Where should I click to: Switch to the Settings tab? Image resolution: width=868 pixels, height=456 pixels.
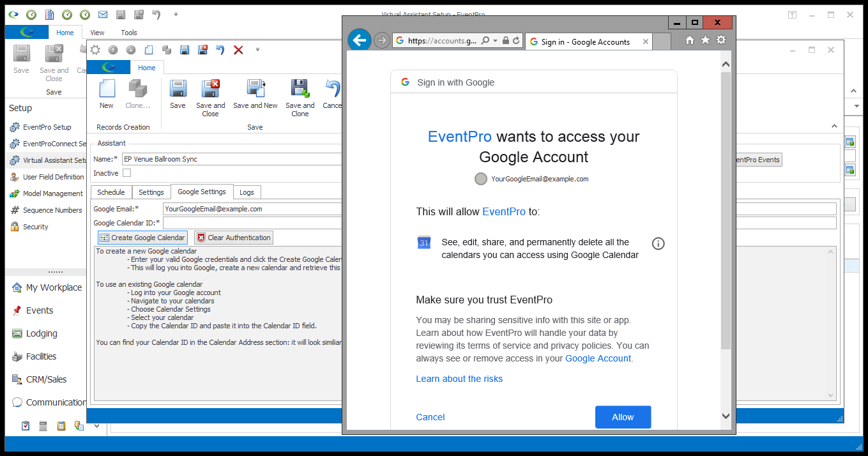151,192
